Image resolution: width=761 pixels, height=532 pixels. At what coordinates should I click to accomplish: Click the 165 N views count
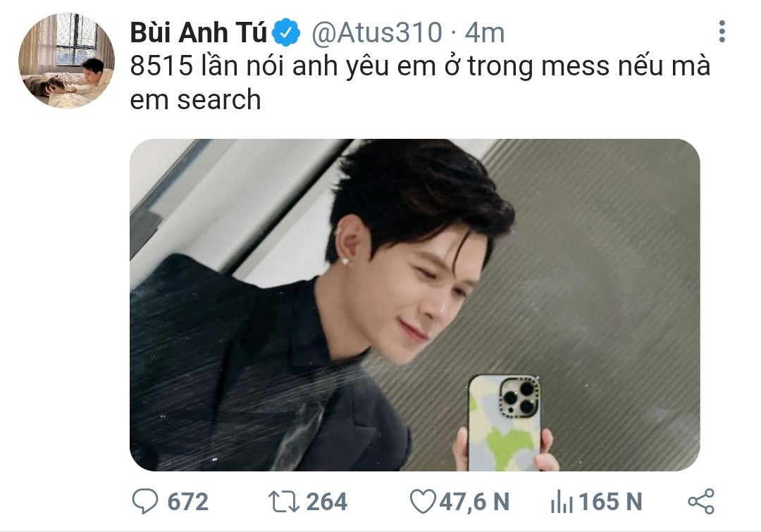click(610, 502)
